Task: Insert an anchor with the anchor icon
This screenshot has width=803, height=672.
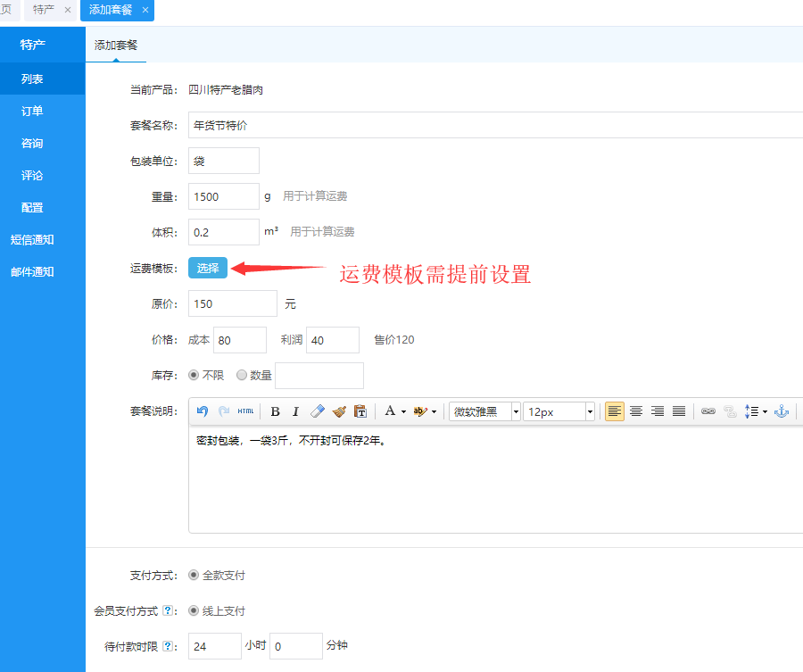Action: tap(782, 411)
